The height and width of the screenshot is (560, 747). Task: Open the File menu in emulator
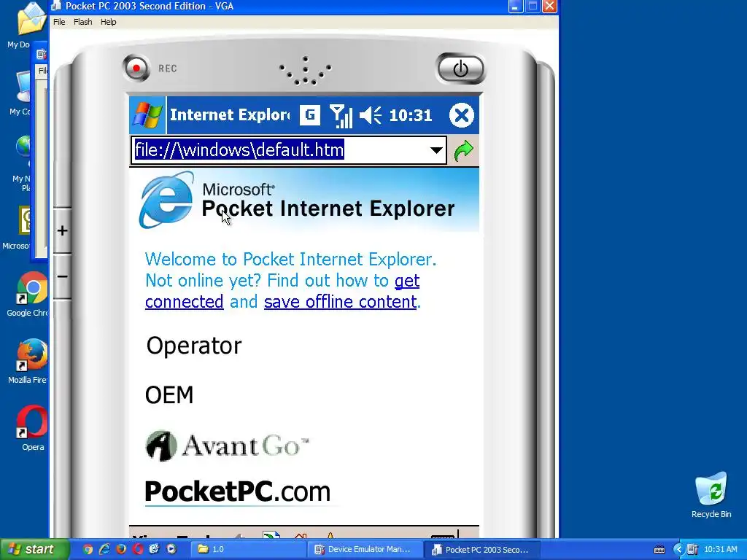(59, 22)
